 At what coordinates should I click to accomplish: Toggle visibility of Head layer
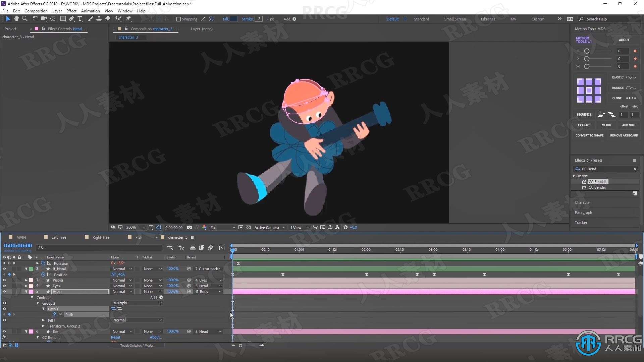pos(4,291)
